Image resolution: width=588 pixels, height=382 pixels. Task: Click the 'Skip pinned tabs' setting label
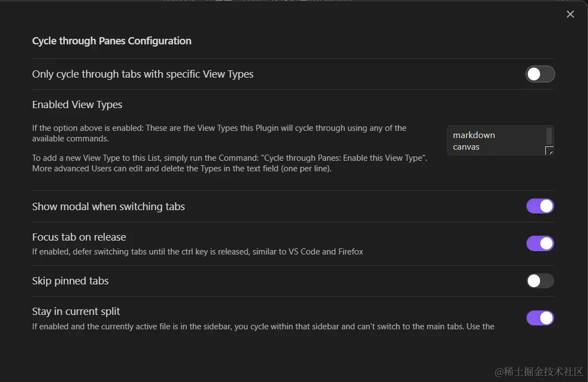pyautogui.click(x=70, y=281)
